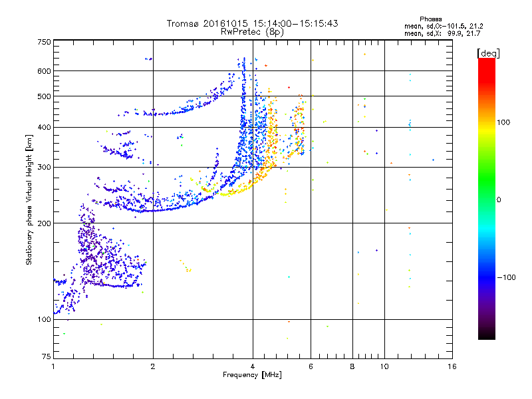Click x-axis tick label '8'

coord(352,366)
